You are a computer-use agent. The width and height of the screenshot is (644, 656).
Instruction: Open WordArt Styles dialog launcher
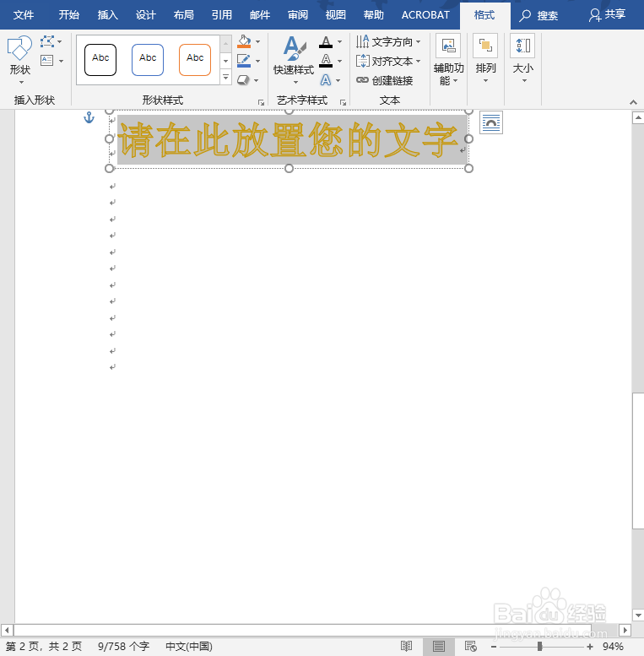point(343,102)
